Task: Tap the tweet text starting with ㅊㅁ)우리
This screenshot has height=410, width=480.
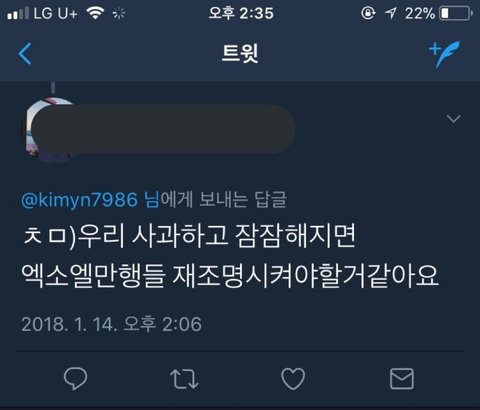Action: click(230, 256)
